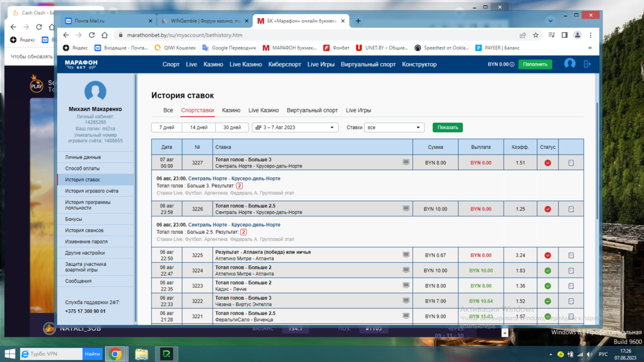Viewport: 644px width, 362px height.
Task: Select the 7 дней period filter
Action: coord(167,128)
